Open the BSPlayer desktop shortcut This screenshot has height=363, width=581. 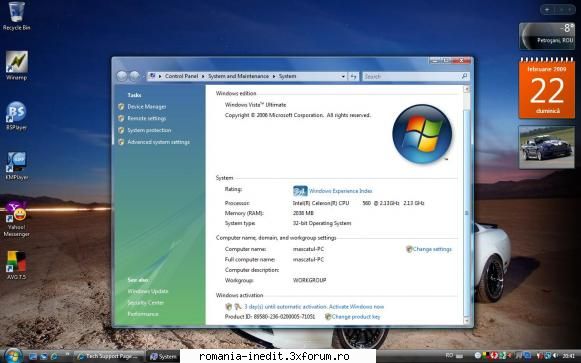point(16,115)
